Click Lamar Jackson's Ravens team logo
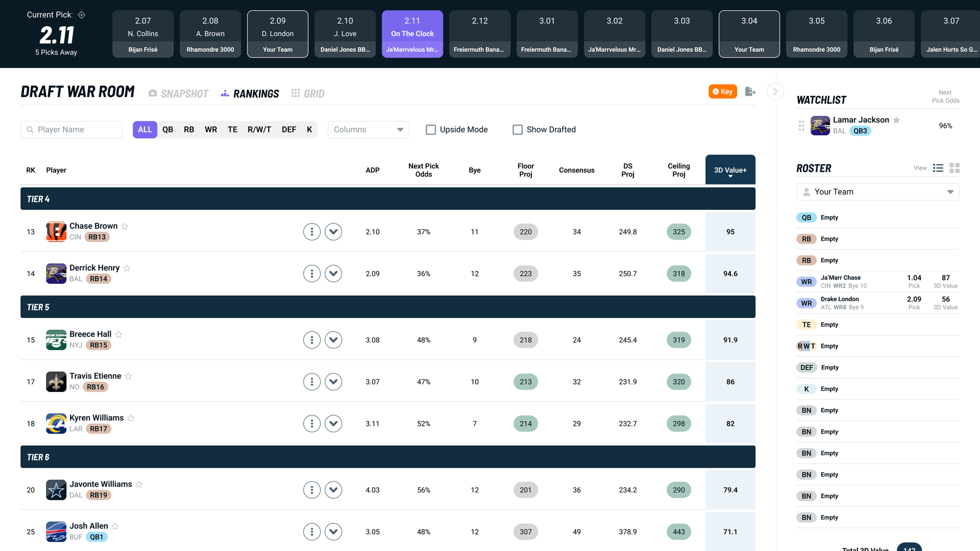Image resolution: width=980 pixels, height=551 pixels. tap(820, 126)
